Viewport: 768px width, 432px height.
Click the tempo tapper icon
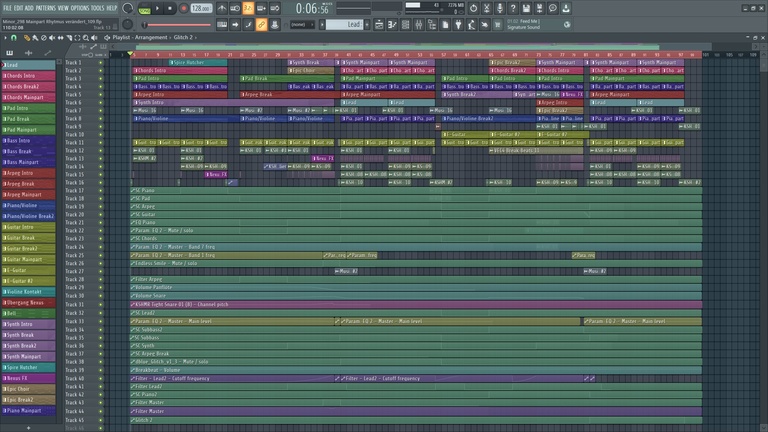point(472,24)
